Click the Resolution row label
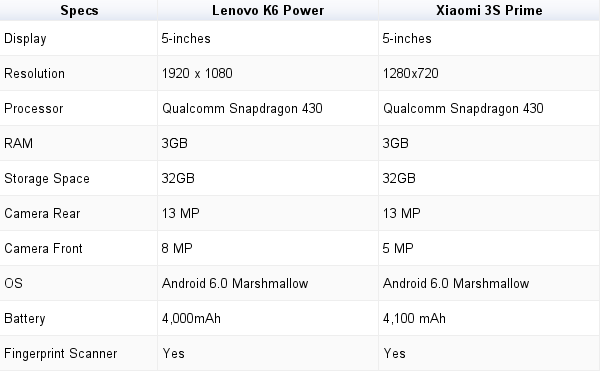The image size is (600, 371). tap(34, 73)
